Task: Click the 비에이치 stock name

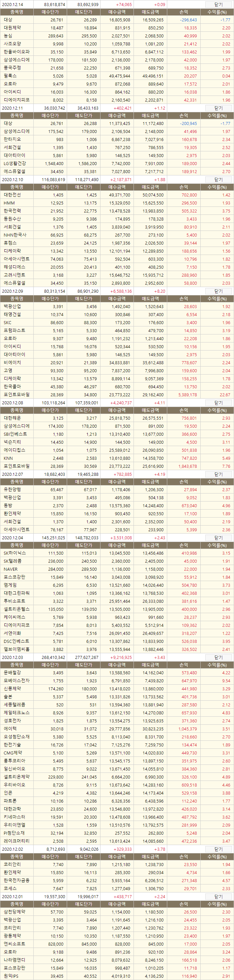Action: click(13, 363)
